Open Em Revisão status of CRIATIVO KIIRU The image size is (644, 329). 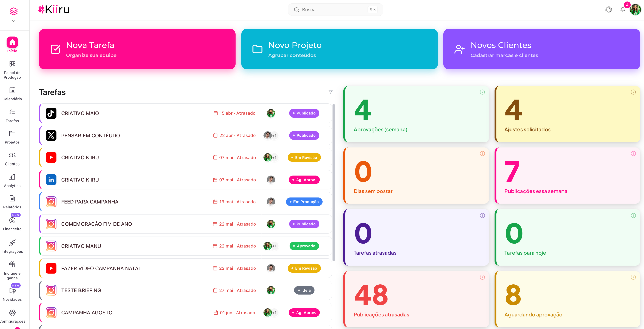click(x=304, y=158)
